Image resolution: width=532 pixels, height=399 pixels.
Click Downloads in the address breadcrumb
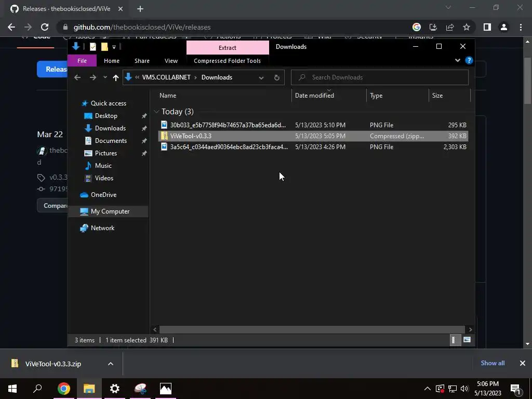217,77
